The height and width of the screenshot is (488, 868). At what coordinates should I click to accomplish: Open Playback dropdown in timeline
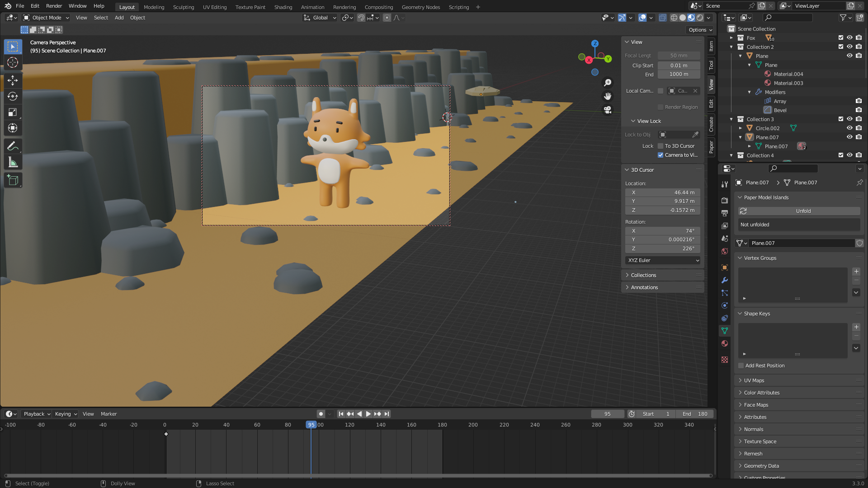pyautogui.click(x=37, y=414)
